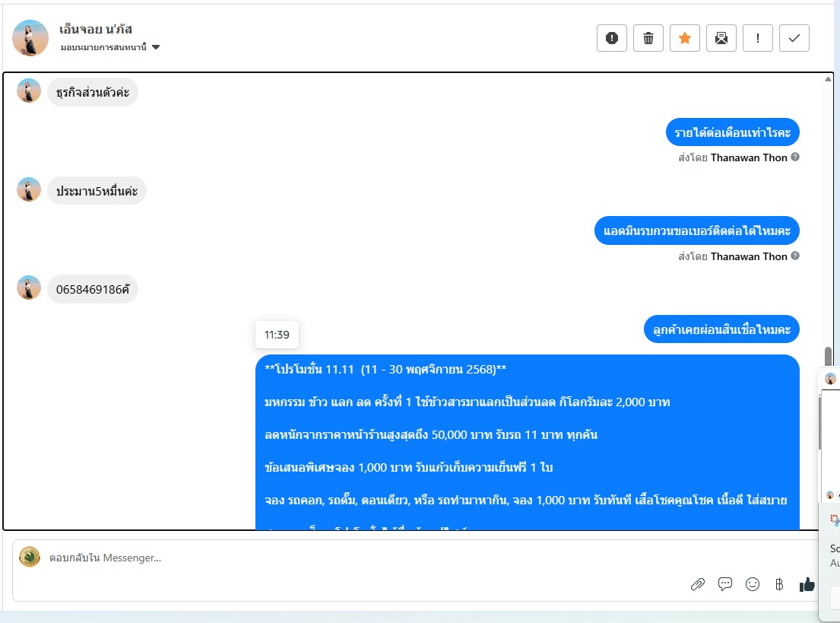Send a thumbs-up like
The height and width of the screenshot is (623, 840).
807,584
